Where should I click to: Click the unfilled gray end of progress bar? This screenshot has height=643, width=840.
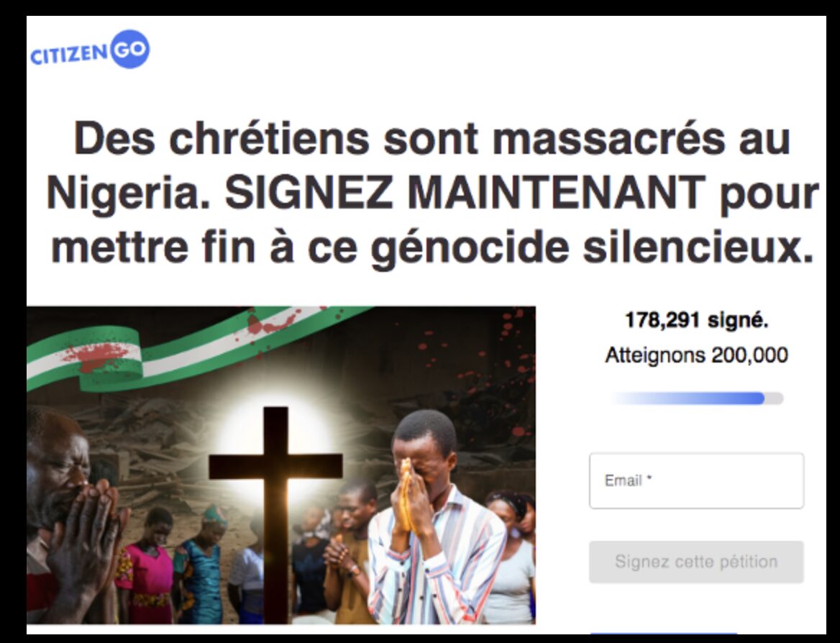[x=774, y=398]
